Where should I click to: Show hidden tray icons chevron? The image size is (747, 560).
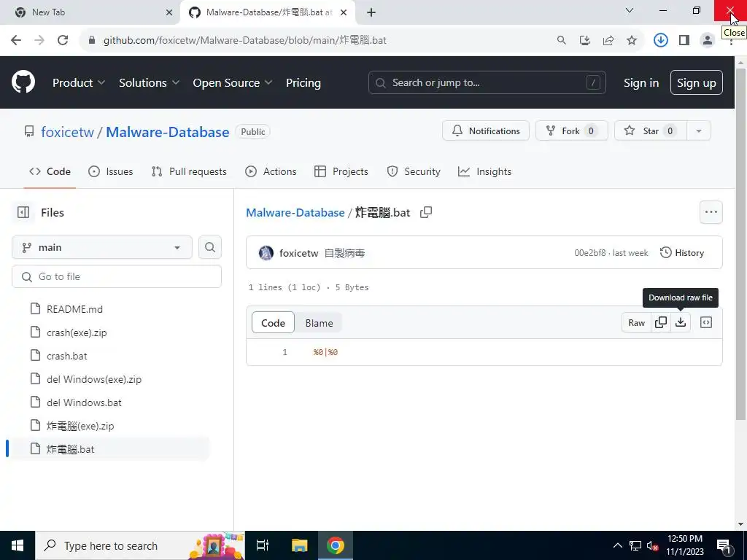[x=617, y=545]
